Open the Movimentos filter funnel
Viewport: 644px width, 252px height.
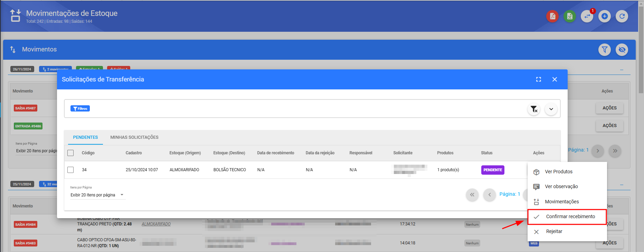click(x=604, y=50)
